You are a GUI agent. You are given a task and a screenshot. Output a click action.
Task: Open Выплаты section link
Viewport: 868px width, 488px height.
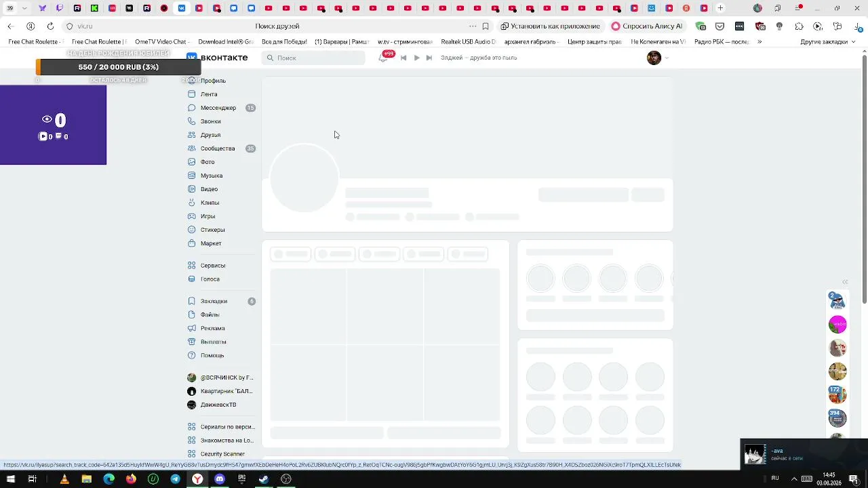coord(213,342)
